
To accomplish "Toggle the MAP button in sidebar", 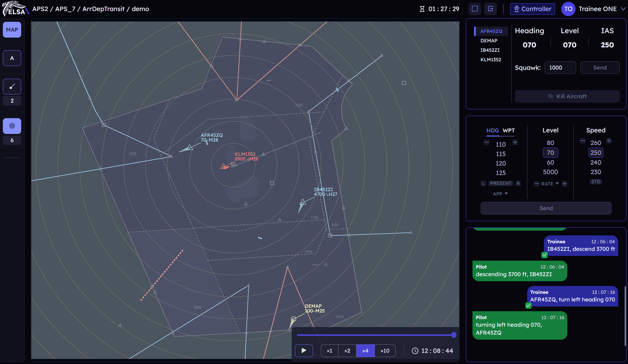I will [12, 30].
